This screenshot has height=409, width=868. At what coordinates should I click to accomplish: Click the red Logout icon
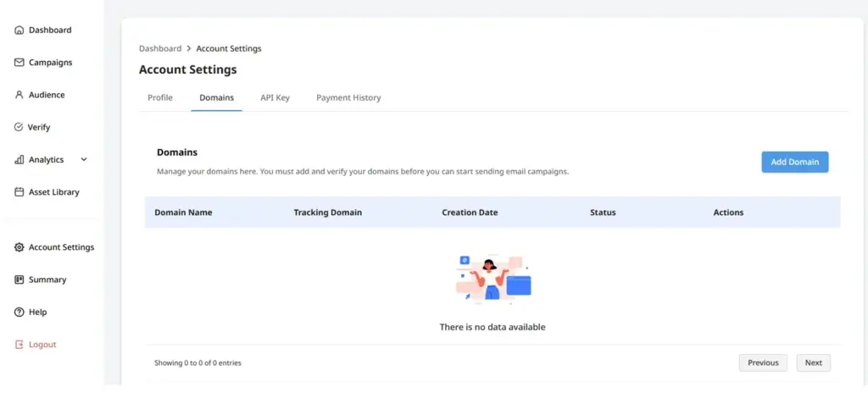click(19, 345)
